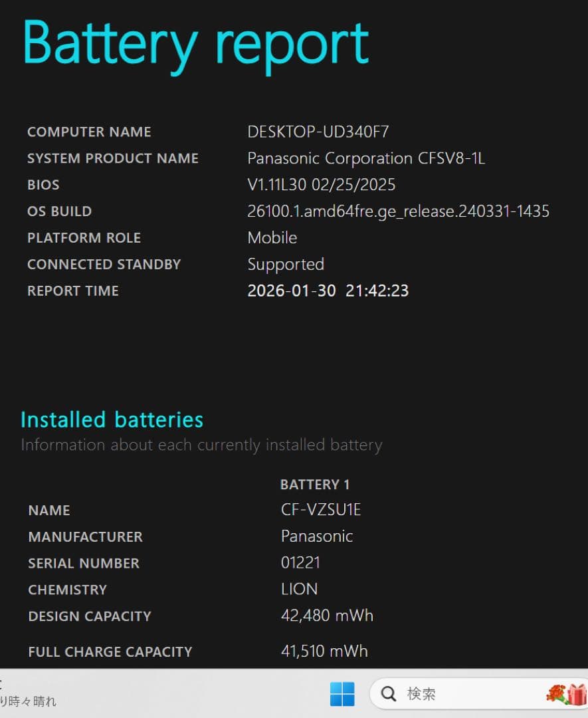
Task: Click the design capacity 42,480 mWh value
Action: coord(327,616)
